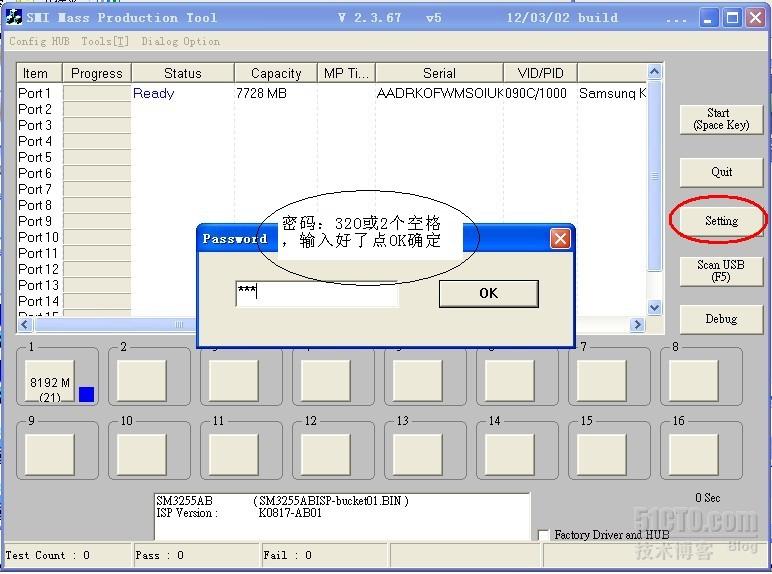Image resolution: width=772 pixels, height=574 pixels.
Task: Click port slot 16 button
Action: coord(694,454)
